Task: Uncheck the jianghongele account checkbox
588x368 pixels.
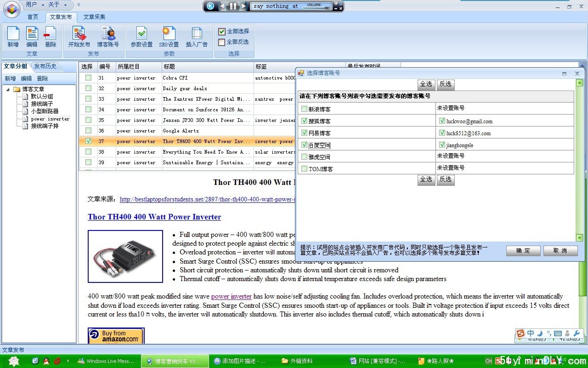Action: 442,145
